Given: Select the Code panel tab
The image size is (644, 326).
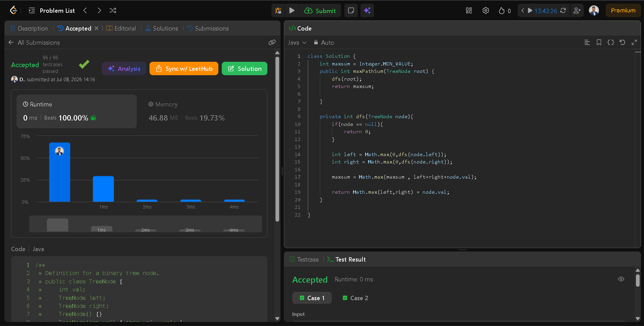Looking at the screenshot, I should click(x=300, y=28).
